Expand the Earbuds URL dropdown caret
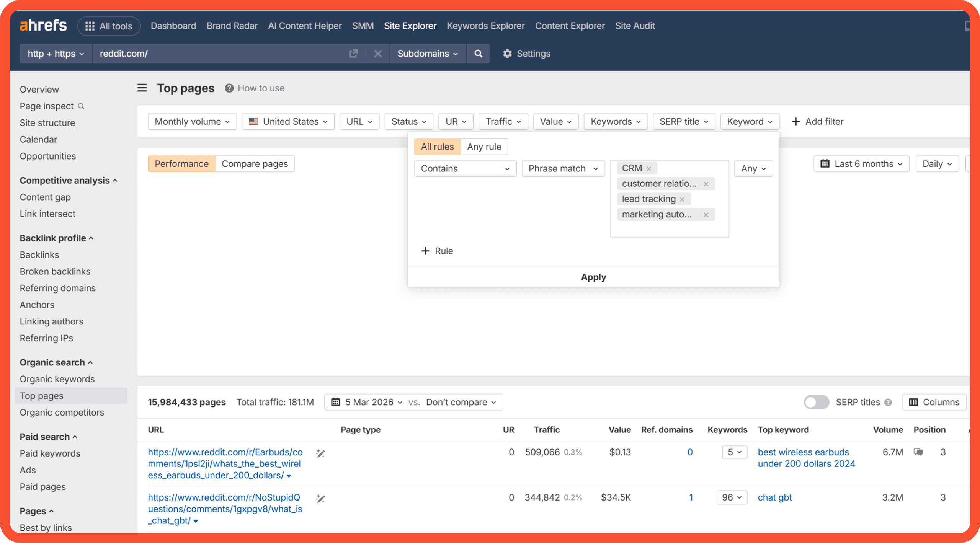This screenshot has height=543, width=980. (289, 476)
